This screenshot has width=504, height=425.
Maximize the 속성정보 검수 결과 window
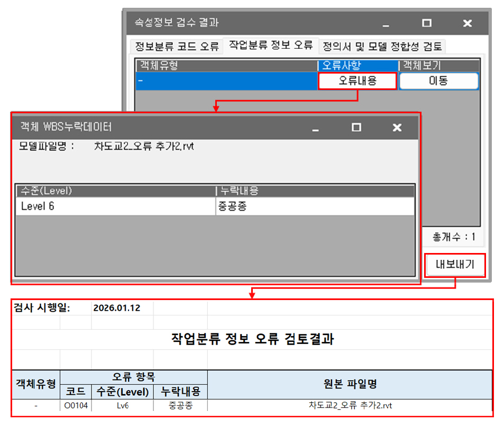coord(427,23)
